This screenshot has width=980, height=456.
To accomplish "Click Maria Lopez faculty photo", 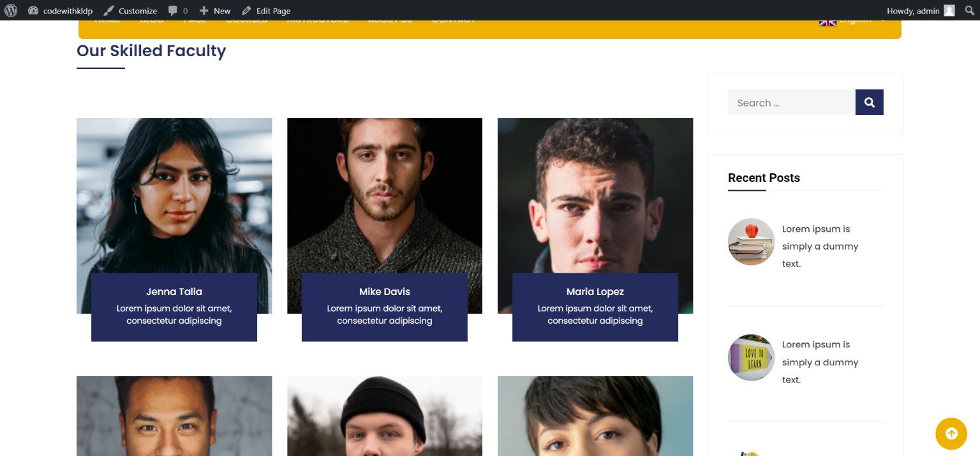I will [595, 195].
